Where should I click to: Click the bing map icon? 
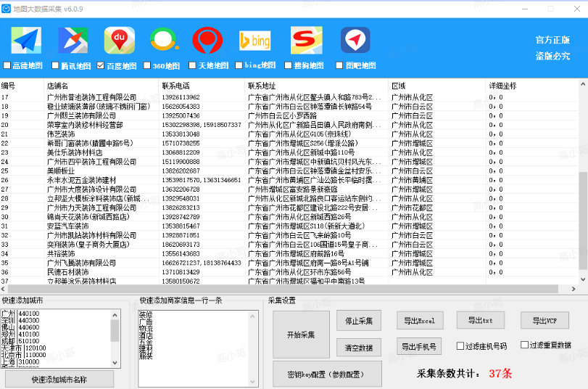coord(255,41)
